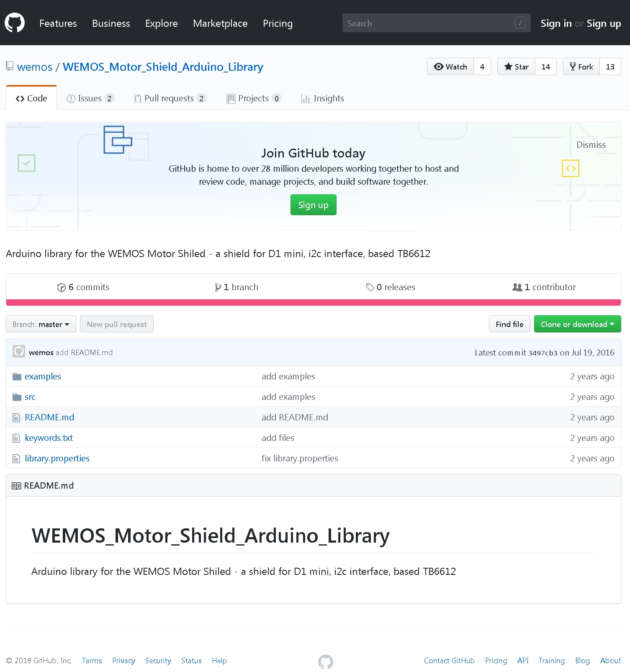Open the Privacy footer link
Screen dimensions: 630x672
[123, 661]
